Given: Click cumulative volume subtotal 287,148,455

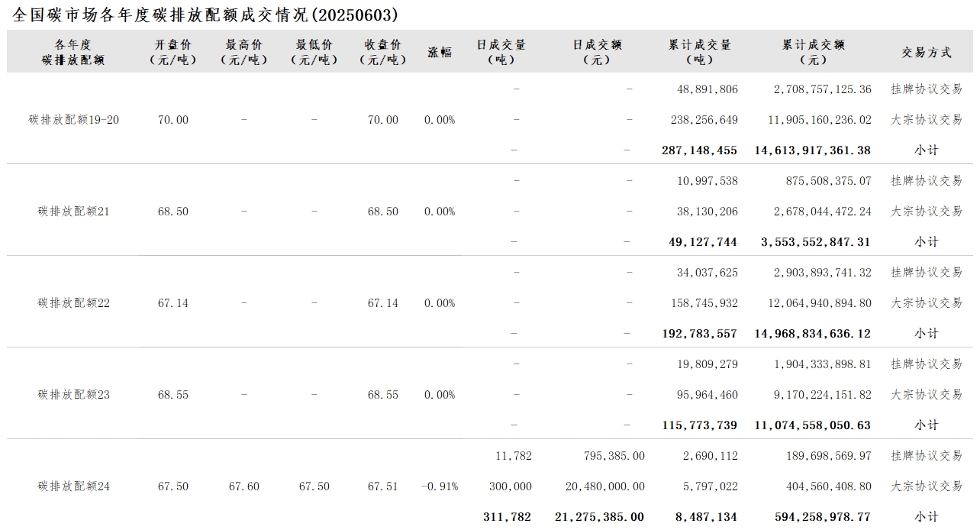Looking at the screenshot, I should [x=699, y=150].
